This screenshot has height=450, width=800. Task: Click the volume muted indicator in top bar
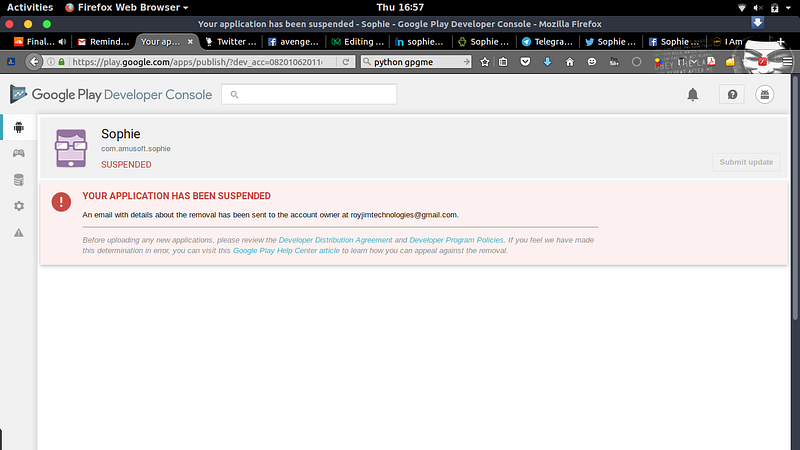pos(758,8)
